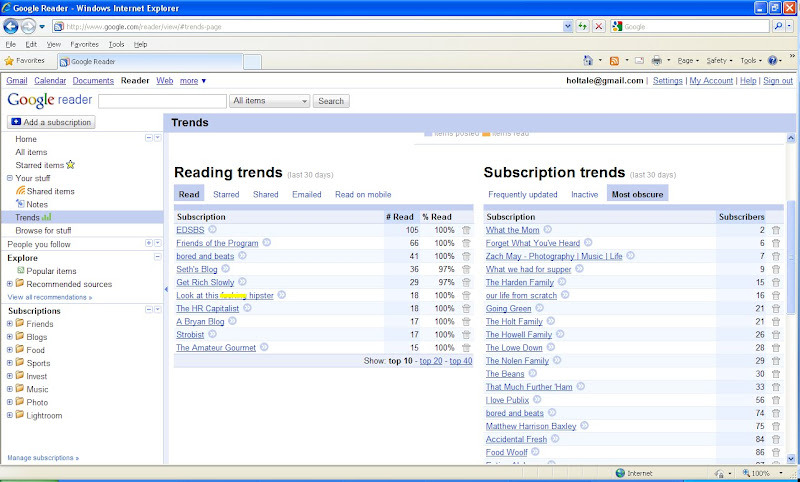Open the Settings link

tap(667, 81)
